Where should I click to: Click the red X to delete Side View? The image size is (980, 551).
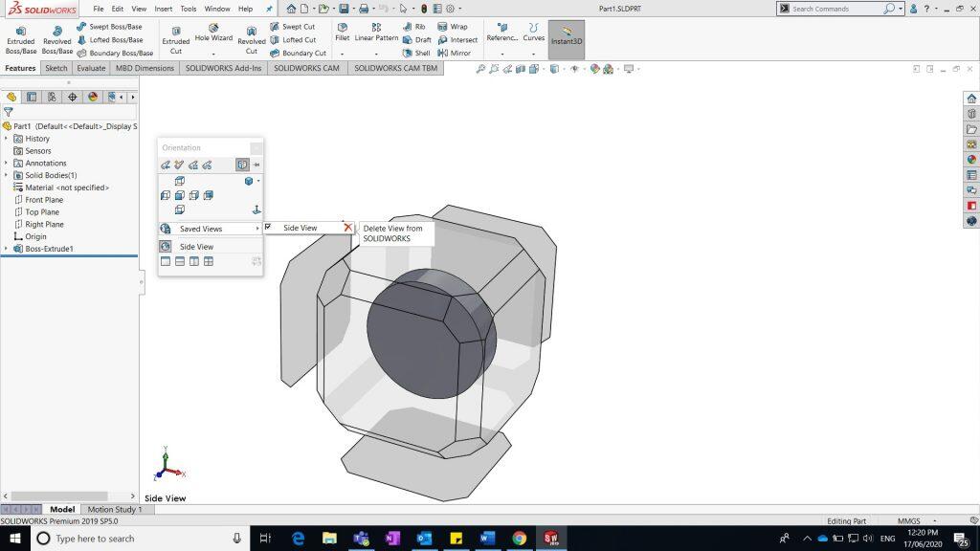pyautogui.click(x=347, y=228)
